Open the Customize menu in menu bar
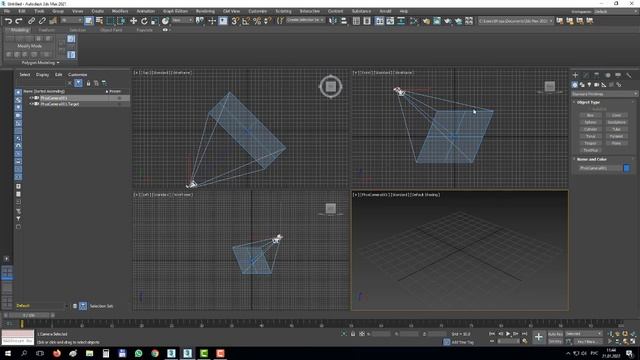The image size is (640, 360). pyautogui.click(x=257, y=11)
